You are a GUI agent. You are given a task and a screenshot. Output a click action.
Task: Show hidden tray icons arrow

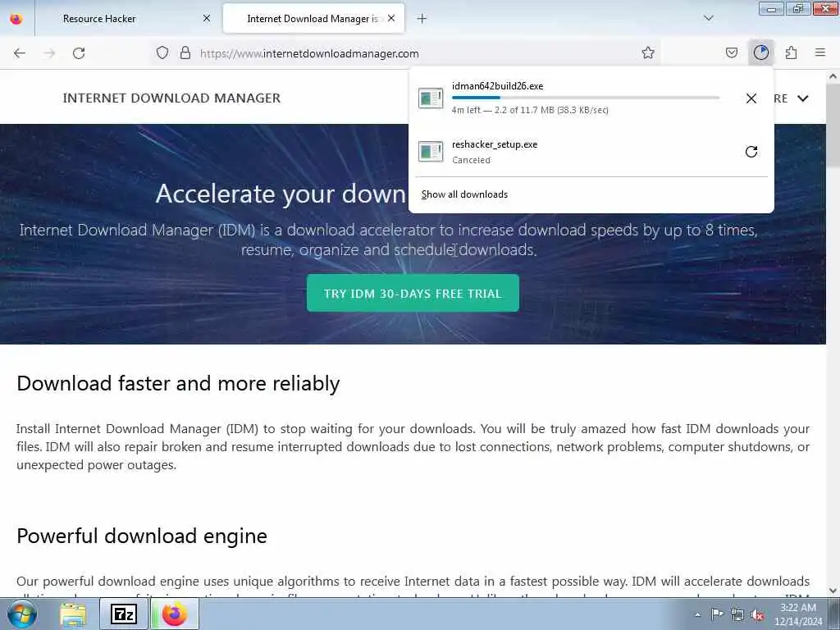point(697,614)
